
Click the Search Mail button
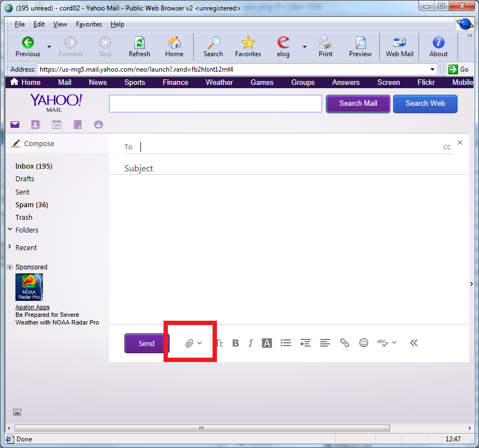point(358,104)
